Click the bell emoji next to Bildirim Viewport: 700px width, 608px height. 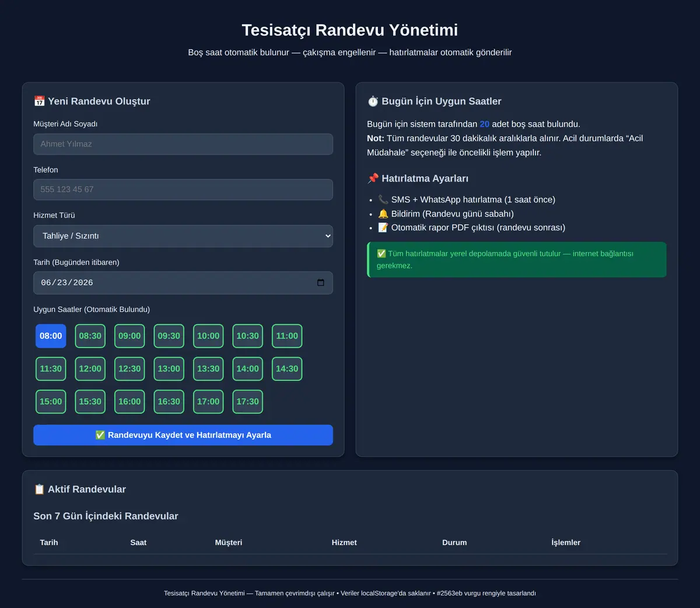tap(383, 214)
